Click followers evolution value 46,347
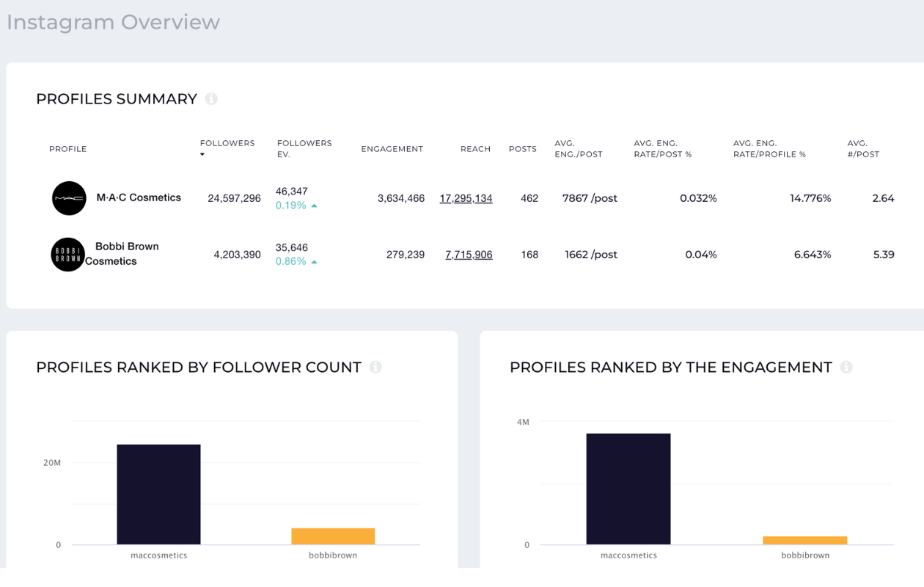Viewport: 924px width, 587px height. 292,192
